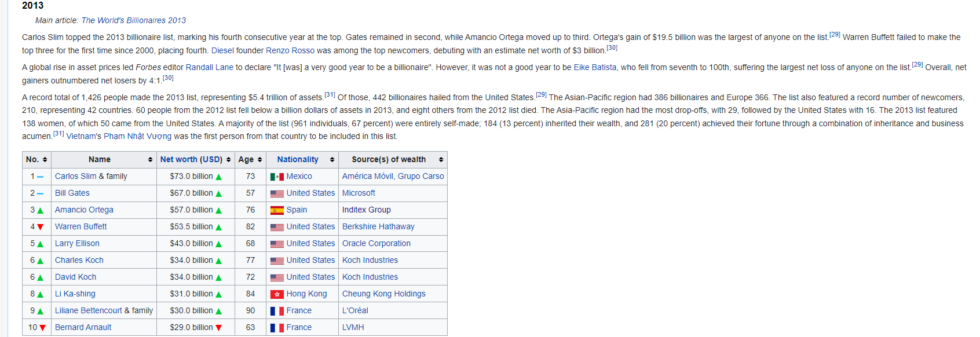Viewport: 980px width, 337px height.
Task: Open the Renzo Rosso link
Action: pyautogui.click(x=290, y=50)
